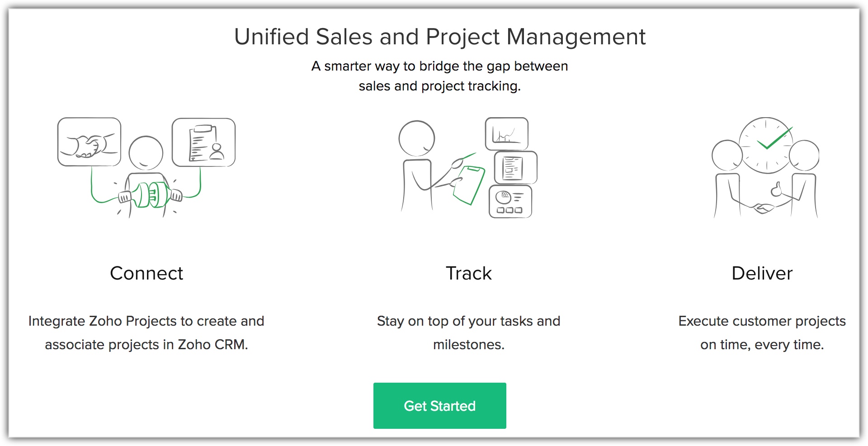Image resolution: width=868 pixels, height=446 pixels.
Task: Select the Deliver heading
Action: coord(762,273)
